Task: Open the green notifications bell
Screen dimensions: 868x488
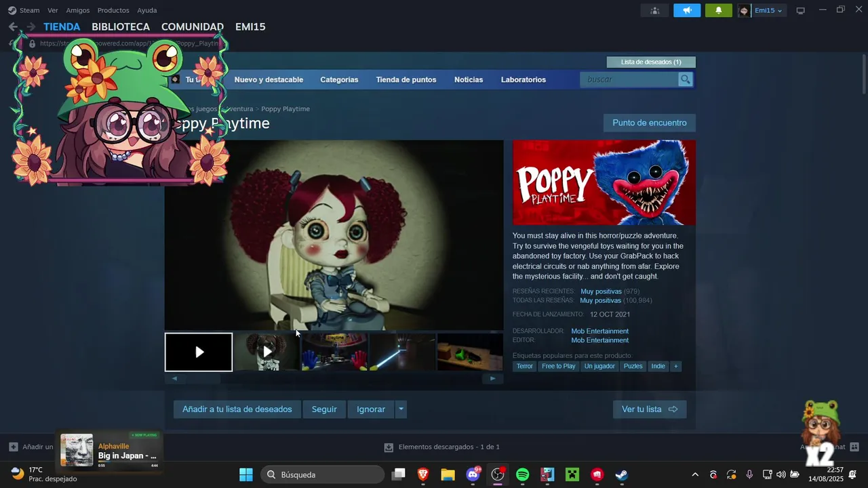Action: tap(719, 10)
